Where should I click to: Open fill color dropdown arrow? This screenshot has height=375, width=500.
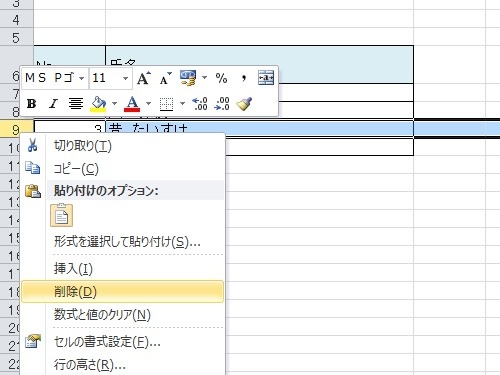(x=114, y=104)
